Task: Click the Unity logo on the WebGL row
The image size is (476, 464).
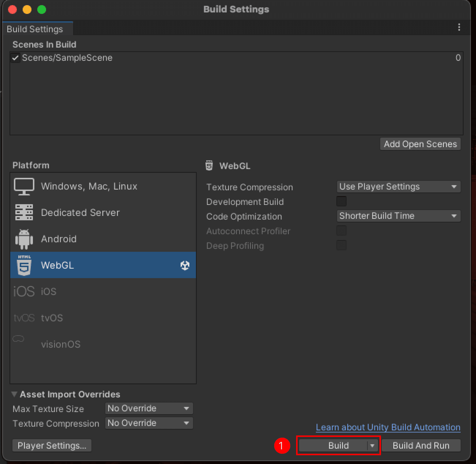Action: 185,265
